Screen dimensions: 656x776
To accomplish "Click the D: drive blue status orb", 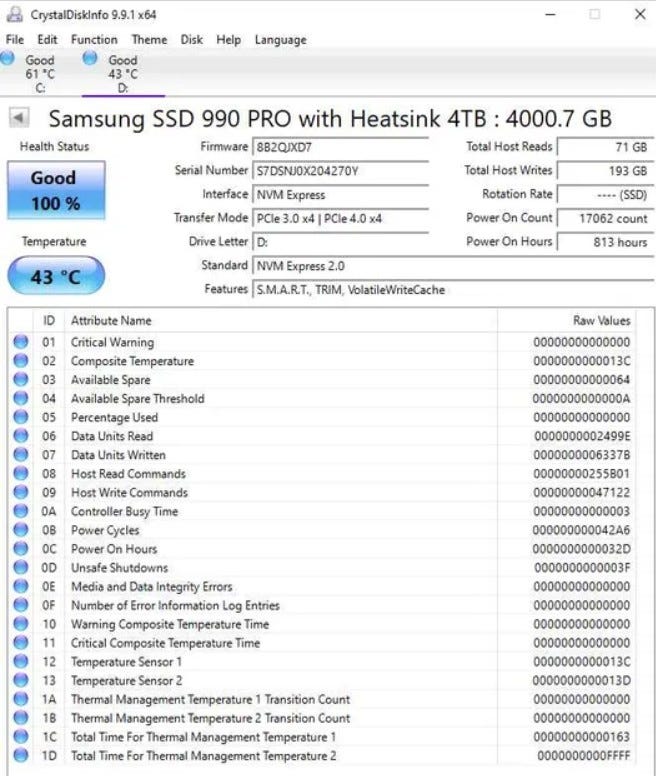I will click(90, 58).
